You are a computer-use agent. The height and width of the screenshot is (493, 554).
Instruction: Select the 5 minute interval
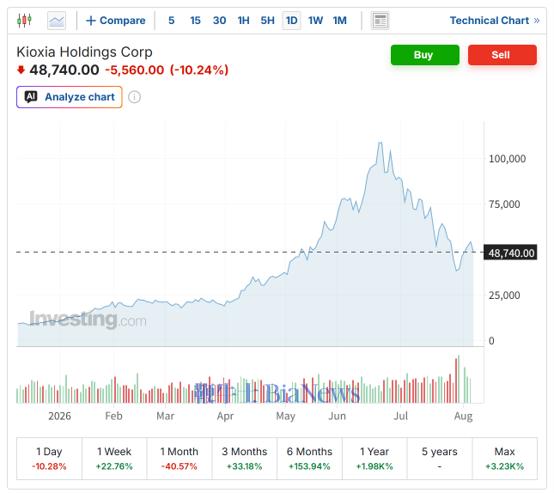pos(171,20)
